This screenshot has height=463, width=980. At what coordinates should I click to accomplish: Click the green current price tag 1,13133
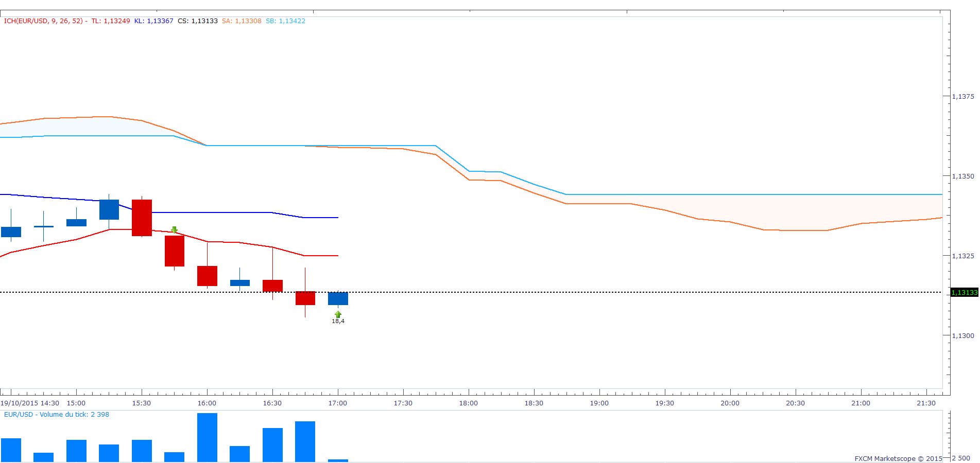[964, 293]
